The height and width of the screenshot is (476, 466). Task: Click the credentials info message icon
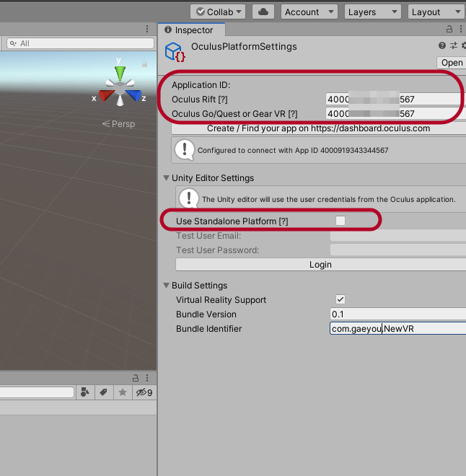[x=189, y=198]
